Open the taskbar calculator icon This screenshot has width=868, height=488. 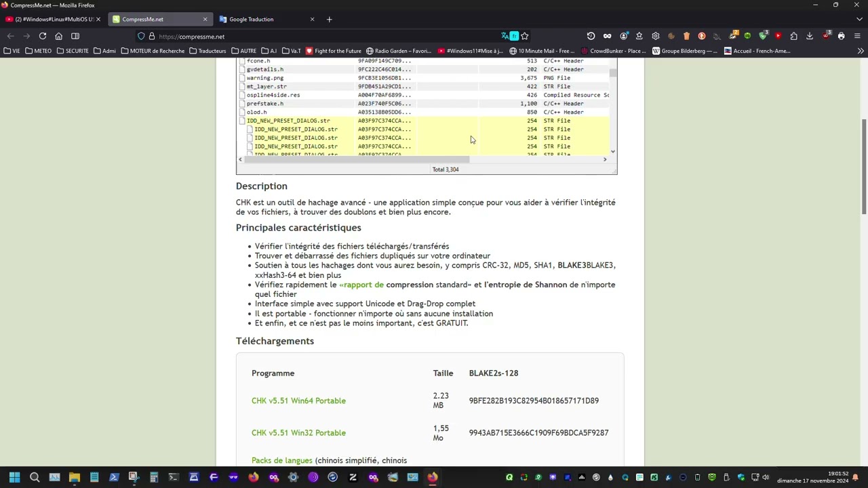(x=154, y=477)
